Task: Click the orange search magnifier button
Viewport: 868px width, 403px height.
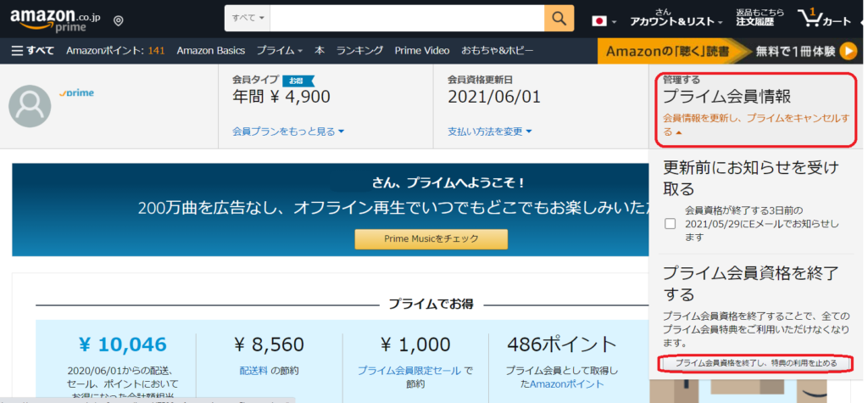Action: 559,19
